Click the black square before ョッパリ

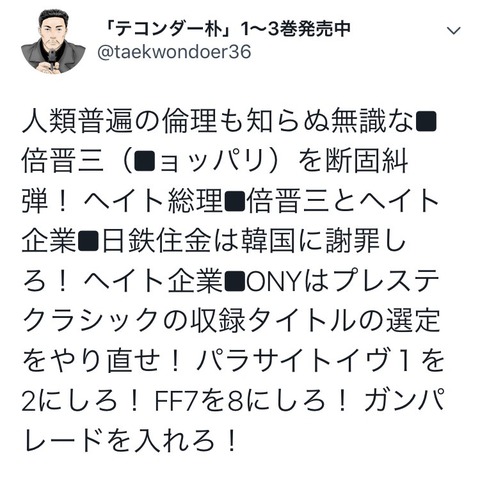coord(144,161)
